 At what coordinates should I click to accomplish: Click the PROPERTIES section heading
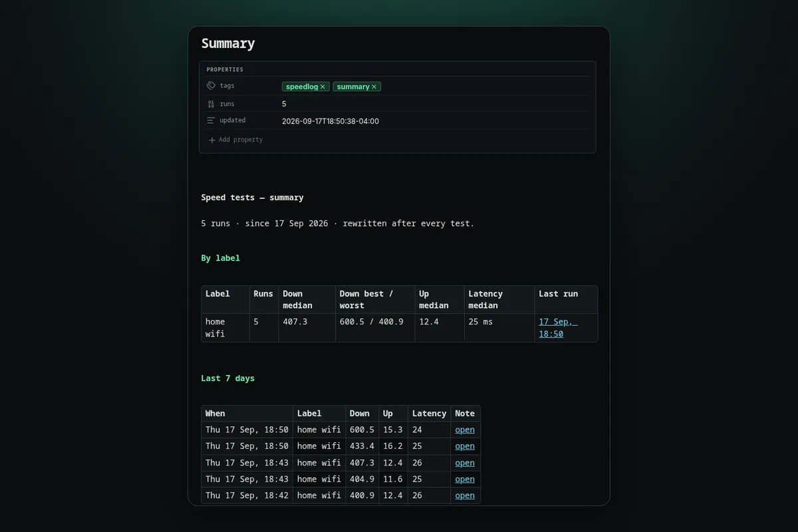[225, 69]
